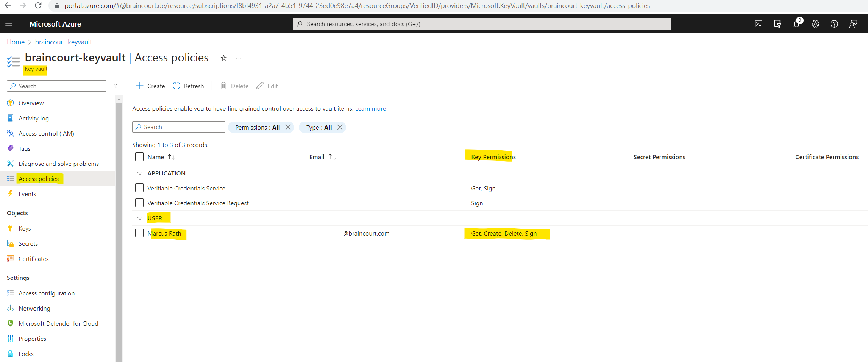Collapse the left navigation with the double chevron

tap(116, 86)
